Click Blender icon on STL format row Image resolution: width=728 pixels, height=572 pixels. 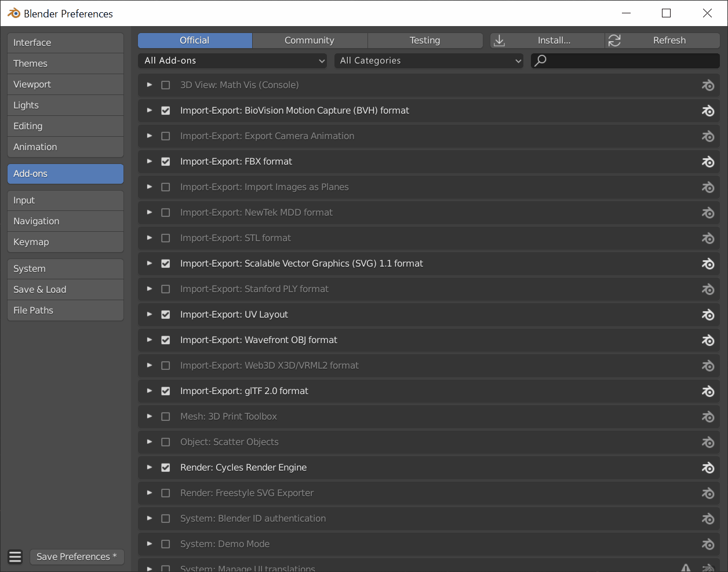click(708, 238)
